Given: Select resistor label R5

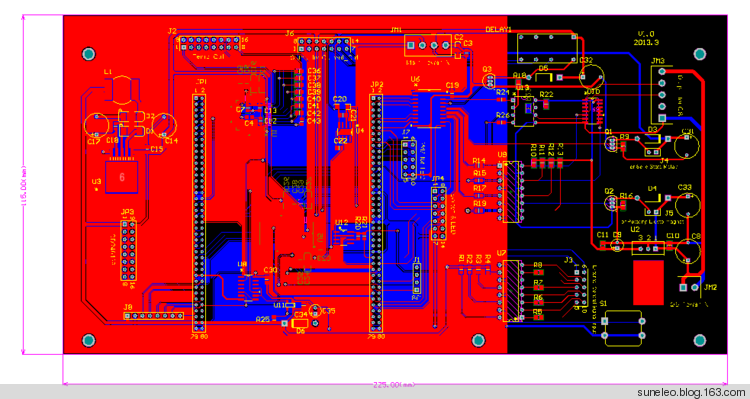Looking at the screenshot, I should click(538, 311).
